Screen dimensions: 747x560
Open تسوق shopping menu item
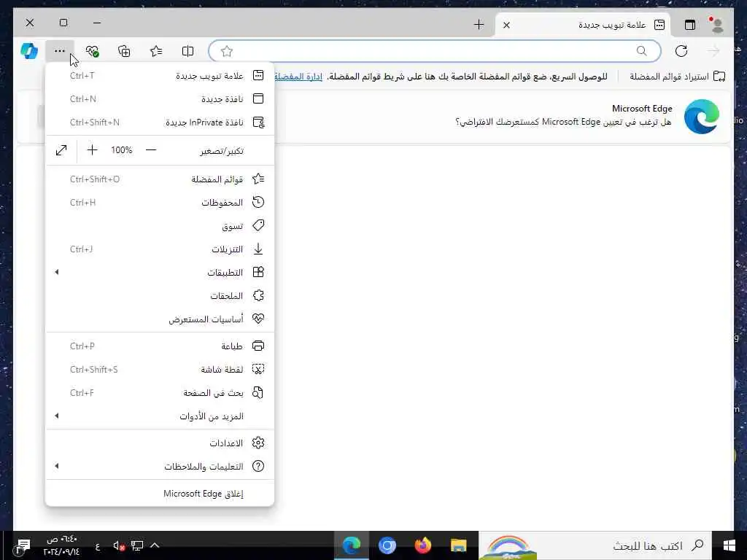tap(160, 226)
